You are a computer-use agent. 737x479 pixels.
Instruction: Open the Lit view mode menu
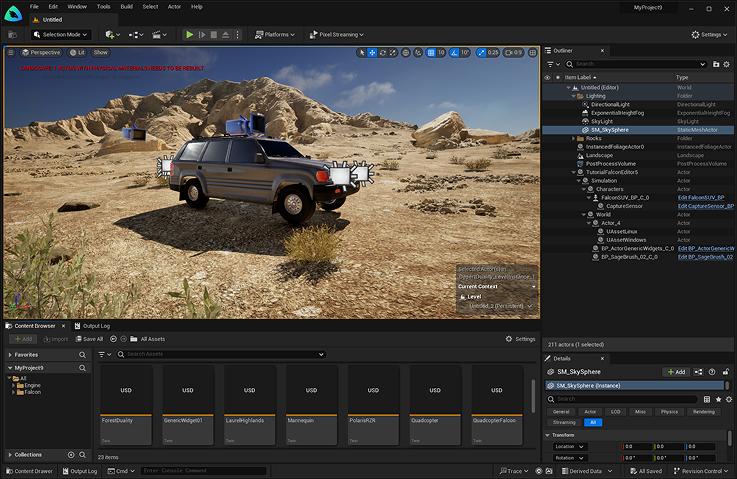78,53
